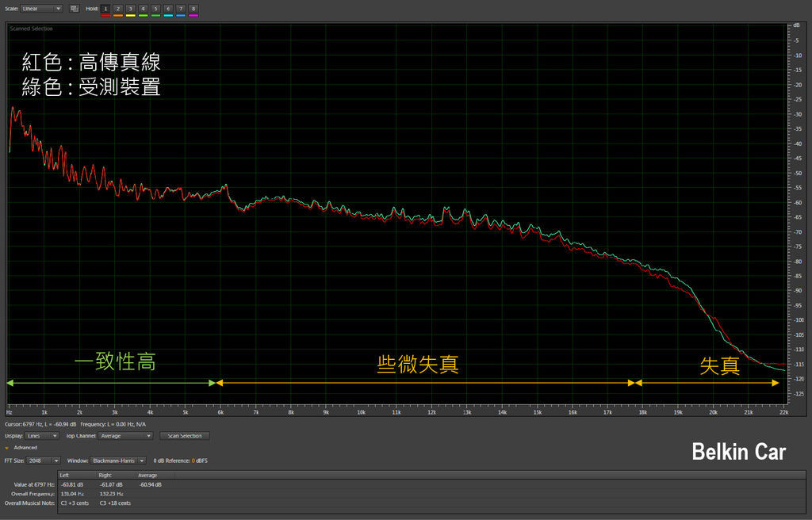812x520 pixels.
Task: Open the Scale dropdown set to Linear
Action: coord(42,9)
